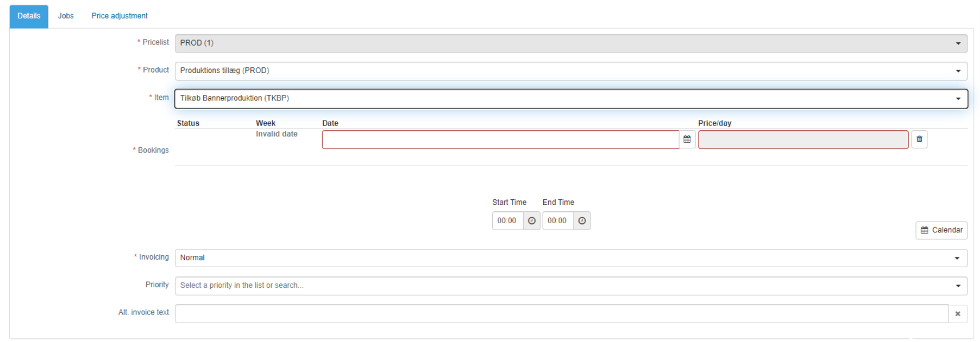Click the Week column header
Image resolution: width=980 pixels, height=342 pixels.
click(x=266, y=123)
